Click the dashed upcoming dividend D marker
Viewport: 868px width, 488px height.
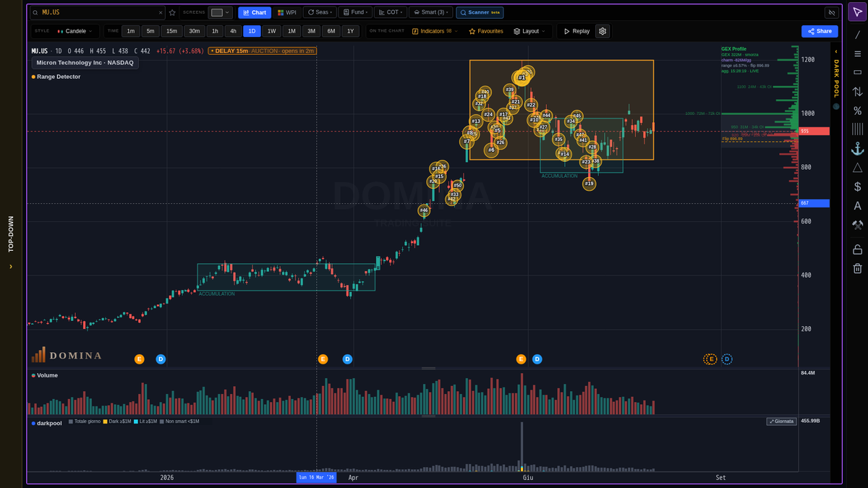727,359
